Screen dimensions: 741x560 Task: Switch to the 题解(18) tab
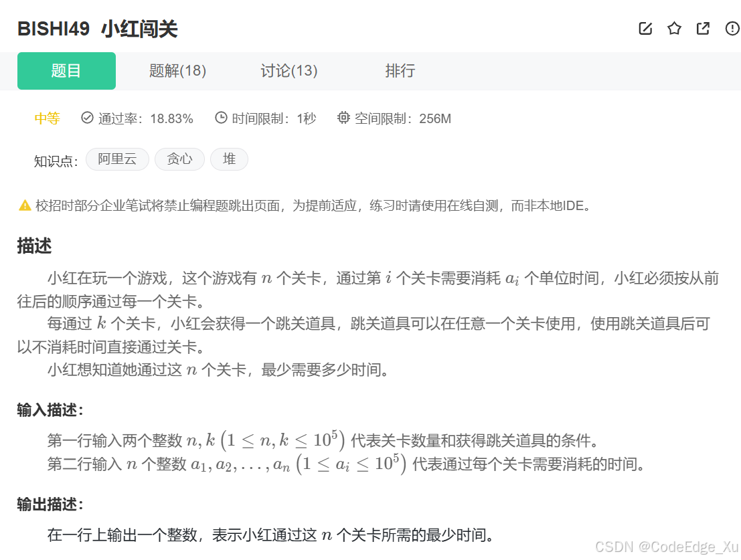[177, 70]
